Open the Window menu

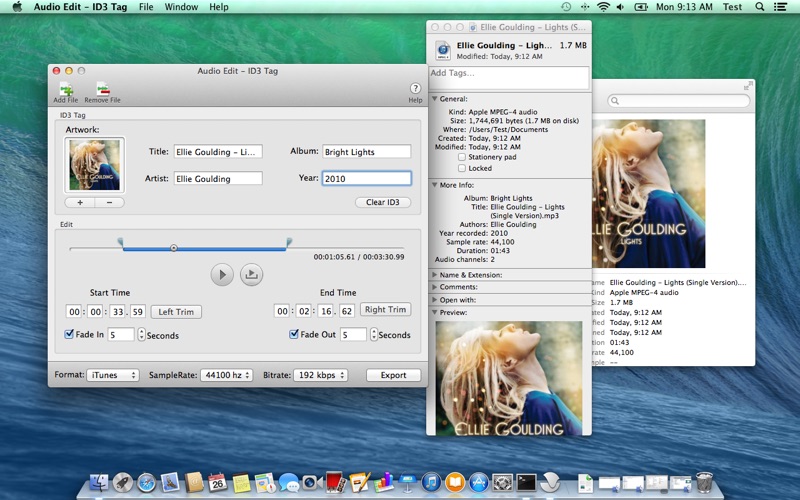[181, 7]
